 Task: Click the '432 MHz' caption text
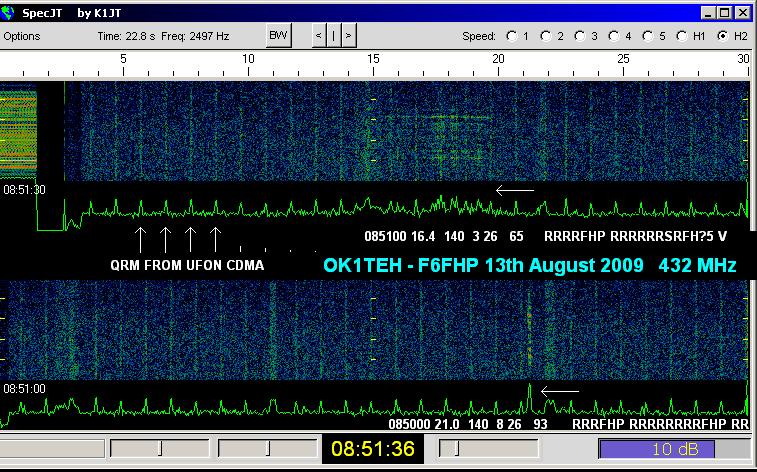(x=697, y=265)
